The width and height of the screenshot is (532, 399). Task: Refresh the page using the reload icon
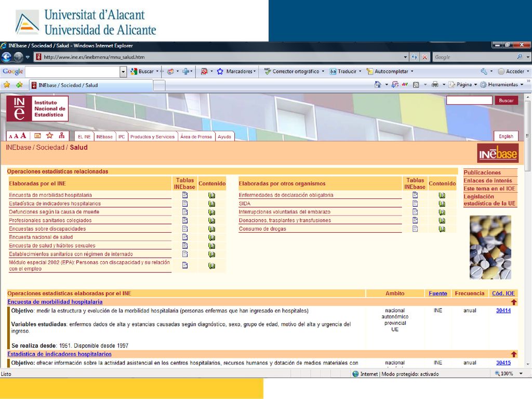click(414, 57)
